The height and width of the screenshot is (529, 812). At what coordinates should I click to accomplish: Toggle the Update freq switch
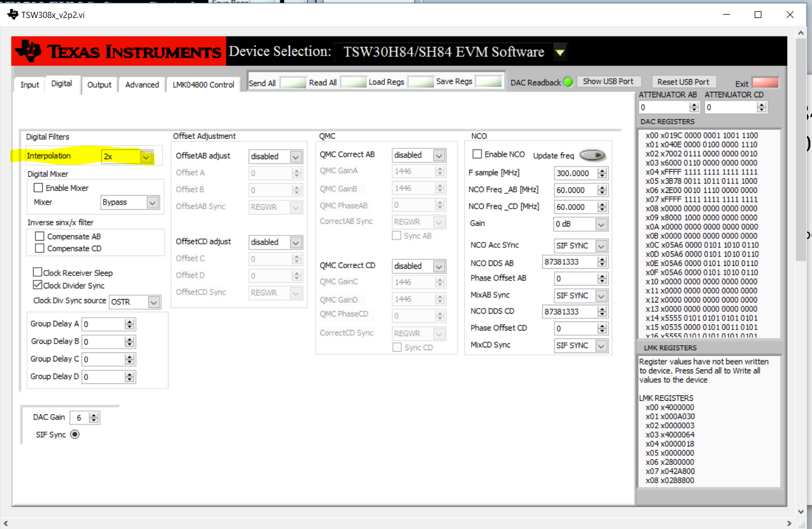pos(592,155)
